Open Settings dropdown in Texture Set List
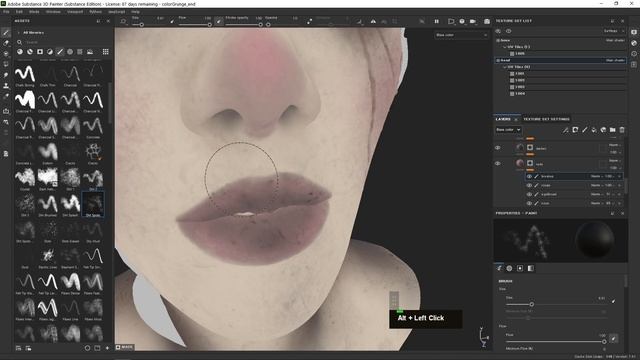The width and height of the screenshot is (640, 360). pos(613,31)
